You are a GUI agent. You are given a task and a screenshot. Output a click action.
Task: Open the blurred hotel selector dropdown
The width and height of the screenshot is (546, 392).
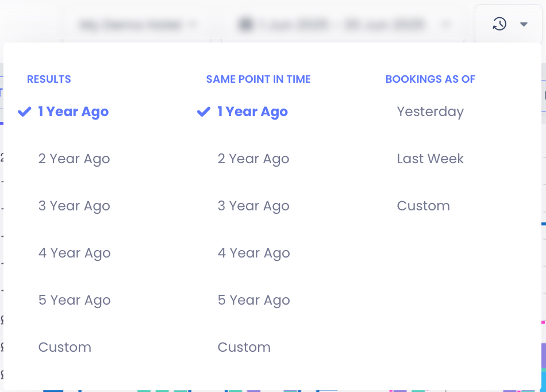click(138, 25)
